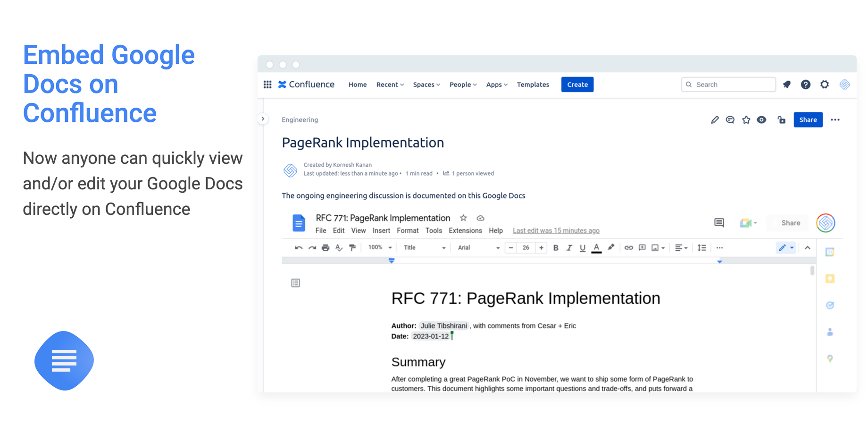Open the Insert menu in Docs
The height and width of the screenshot is (425, 868).
pos(381,231)
